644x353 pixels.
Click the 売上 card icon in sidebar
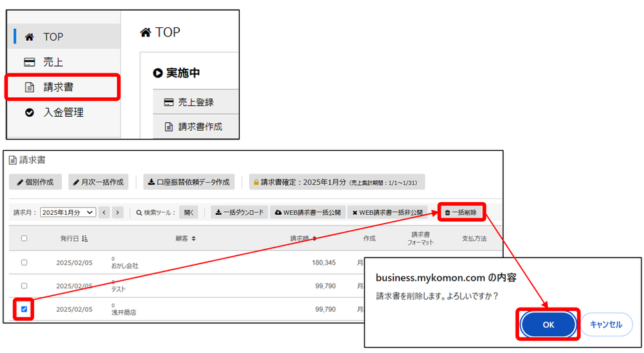pyautogui.click(x=29, y=62)
